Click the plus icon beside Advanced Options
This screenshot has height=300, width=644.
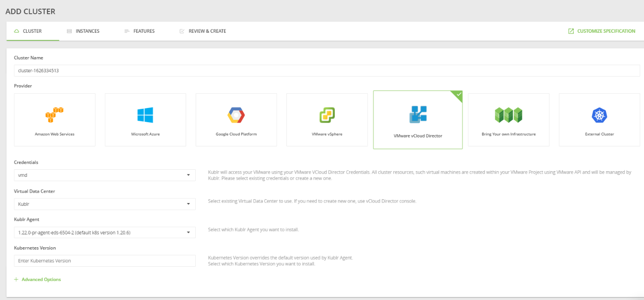click(16, 280)
